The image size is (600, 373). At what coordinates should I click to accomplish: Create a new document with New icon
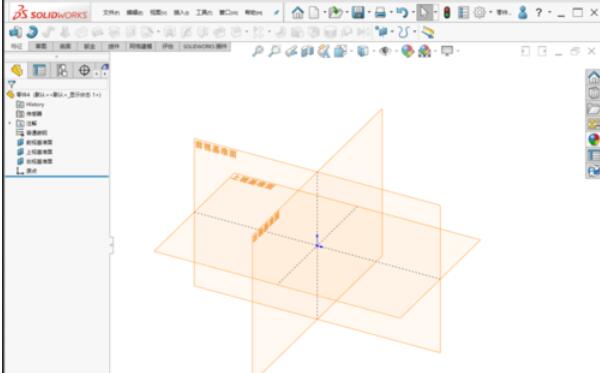[314, 13]
